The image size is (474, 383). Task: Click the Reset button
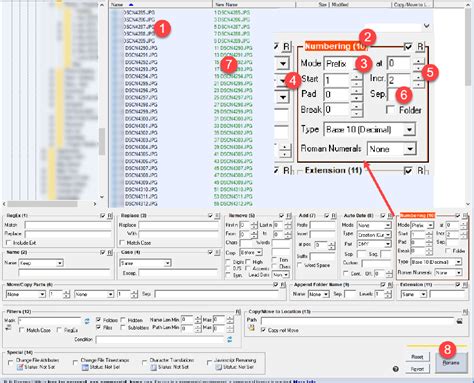click(x=417, y=357)
